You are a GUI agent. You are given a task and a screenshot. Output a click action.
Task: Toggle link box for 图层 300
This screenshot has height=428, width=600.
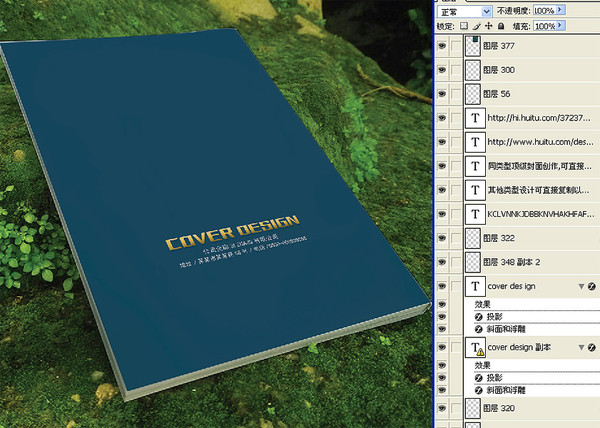tap(456, 70)
